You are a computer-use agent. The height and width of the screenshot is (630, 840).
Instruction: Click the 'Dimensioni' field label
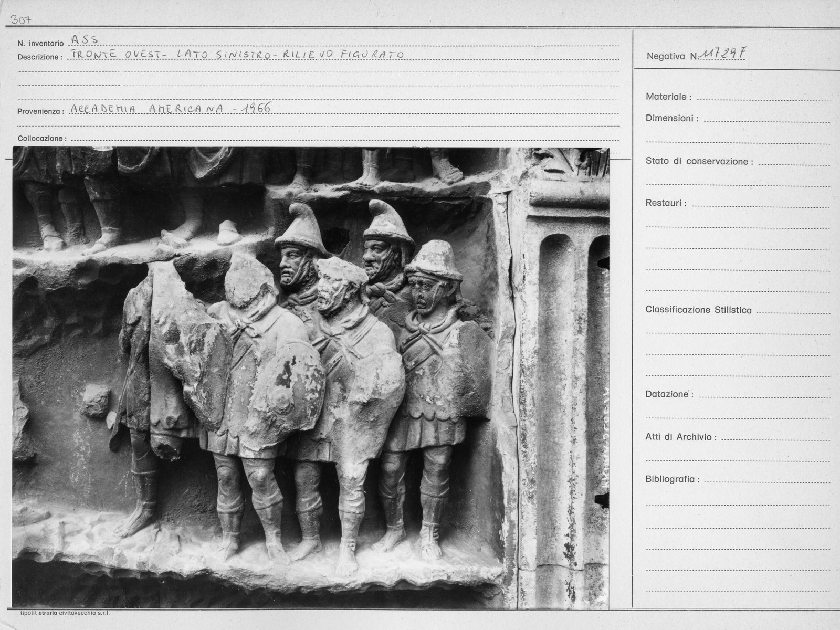point(672,118)
